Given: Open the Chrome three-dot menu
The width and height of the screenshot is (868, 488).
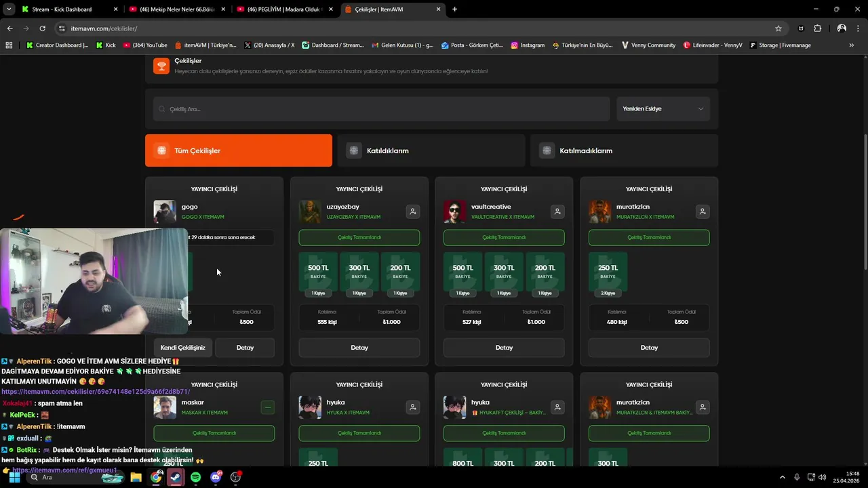Looking at the screenshot, I should pyautogui.click(x=858, y=28).
